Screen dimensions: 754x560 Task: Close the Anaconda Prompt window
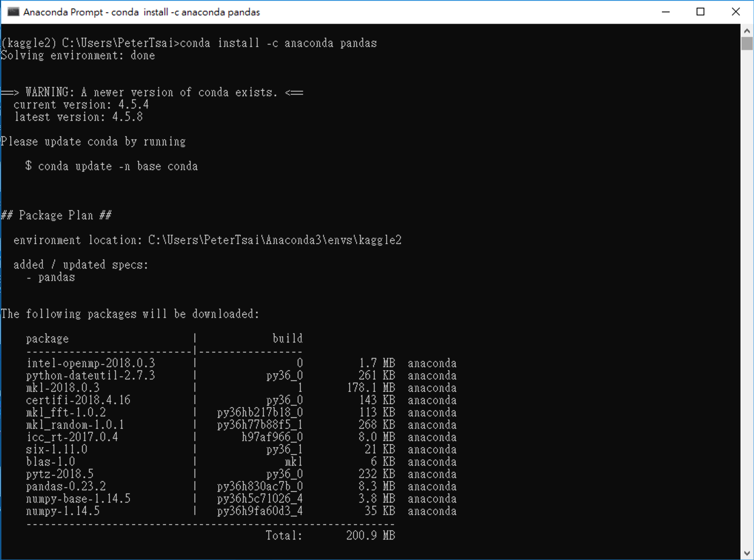tap(736, 12)
